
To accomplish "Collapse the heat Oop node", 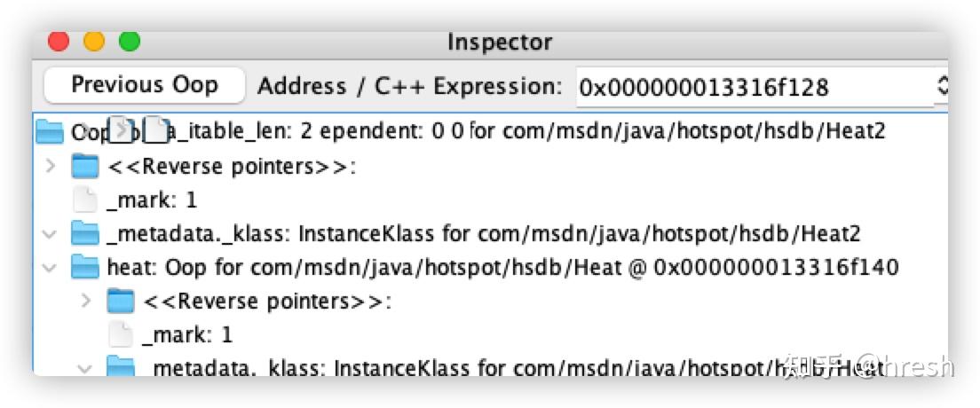I will click(51, 267).
